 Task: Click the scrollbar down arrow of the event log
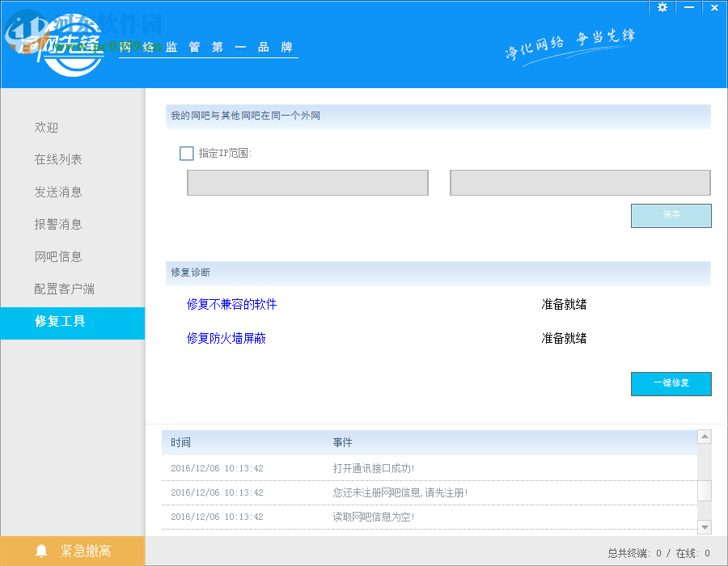[x=703, y=528]
